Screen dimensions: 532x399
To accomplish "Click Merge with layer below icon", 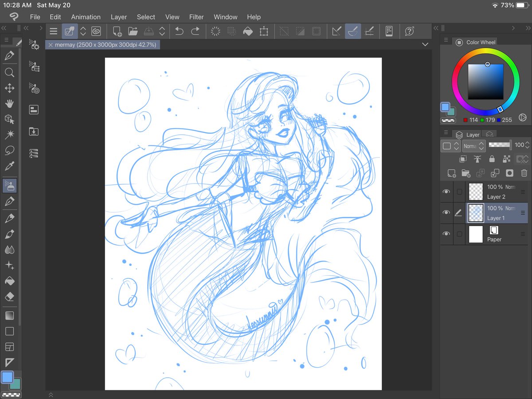I will [x=495, y=173].
